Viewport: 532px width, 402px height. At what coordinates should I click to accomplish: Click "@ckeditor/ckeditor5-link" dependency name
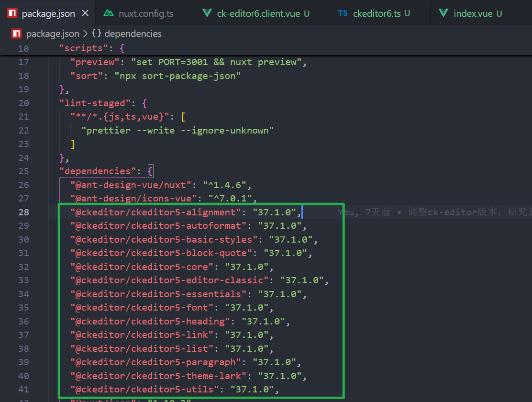(x=142, y=335)
